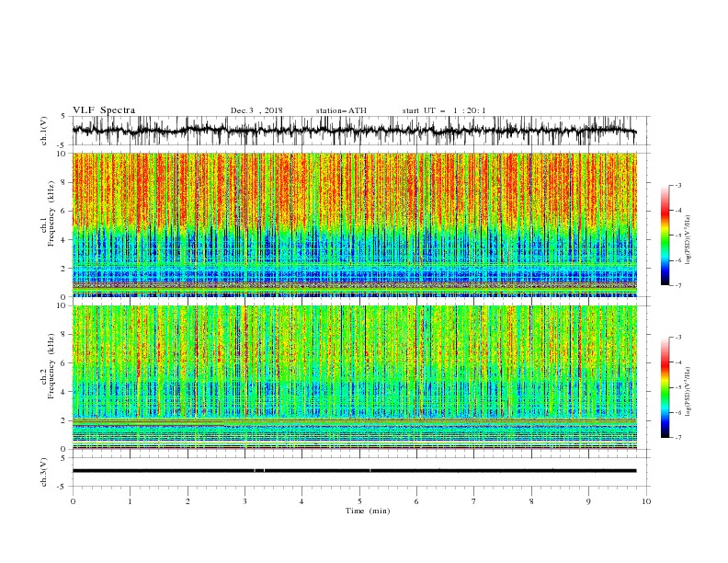
Task: Click inside the ch.1 spectrogram panel
Action: point(354,224)
